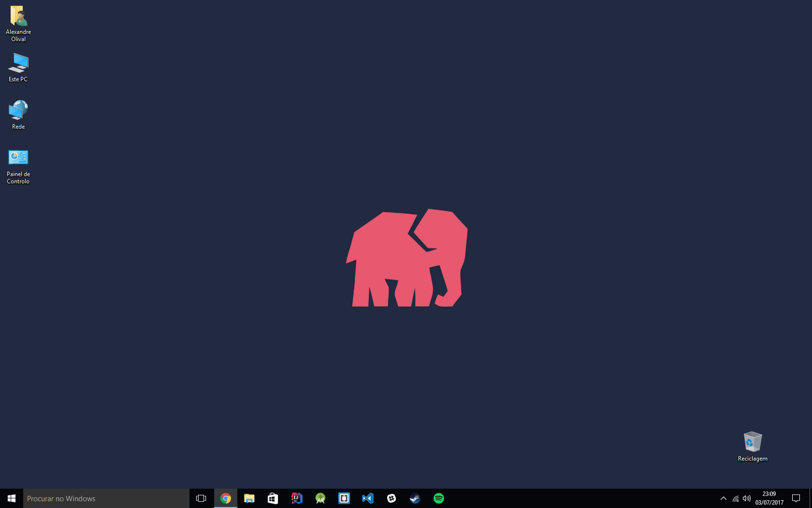Open the Windows Start menu
Screen dimensions: 812x508
pyautogui.click(x=12, y=498)
